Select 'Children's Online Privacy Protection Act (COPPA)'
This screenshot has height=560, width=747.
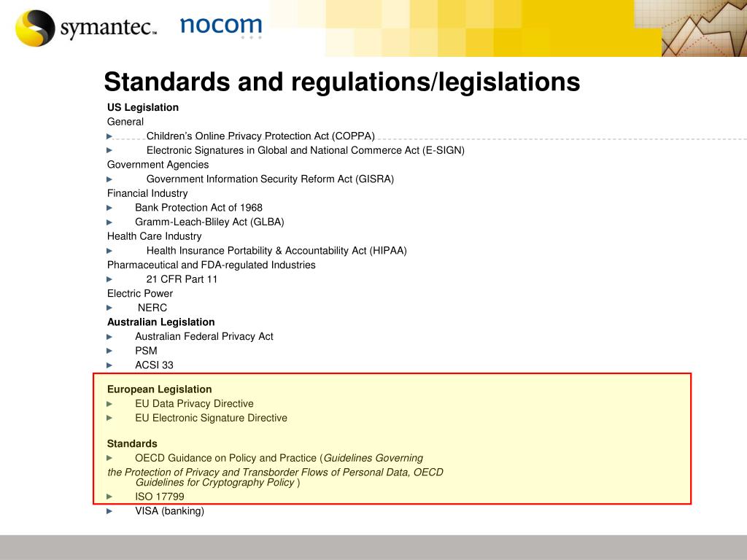point(260,136)
